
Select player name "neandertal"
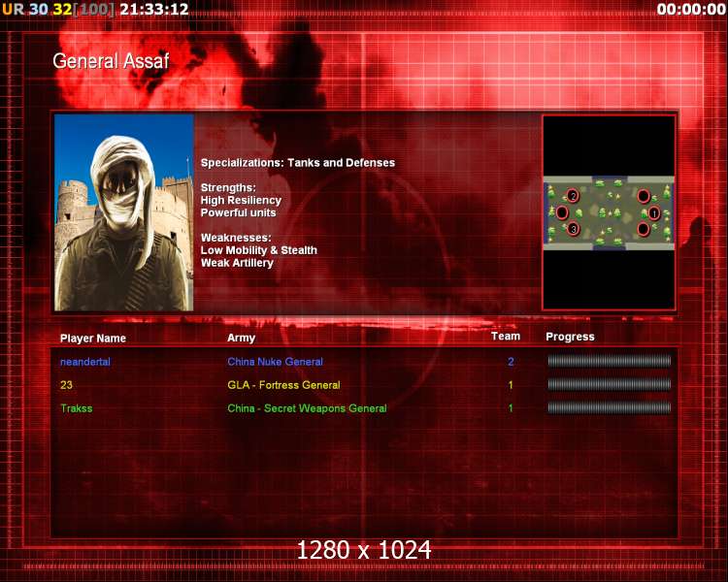tap(85, 362)
